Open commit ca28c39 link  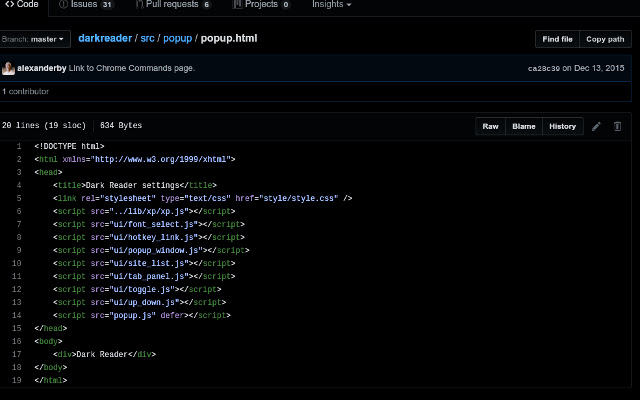point(543,68)
